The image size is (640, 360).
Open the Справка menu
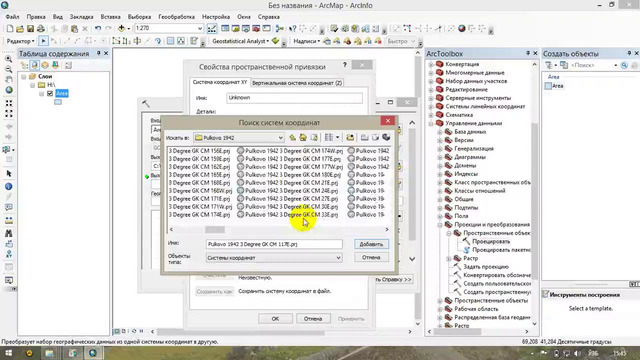point(269,17)
